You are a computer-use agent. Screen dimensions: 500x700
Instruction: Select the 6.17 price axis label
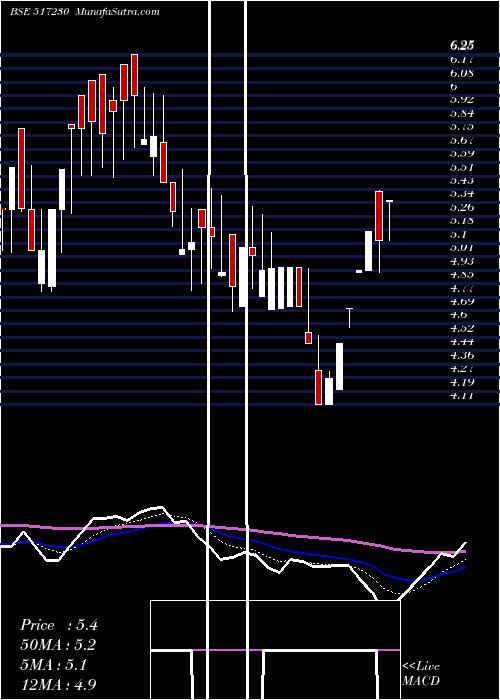point(462,59)
